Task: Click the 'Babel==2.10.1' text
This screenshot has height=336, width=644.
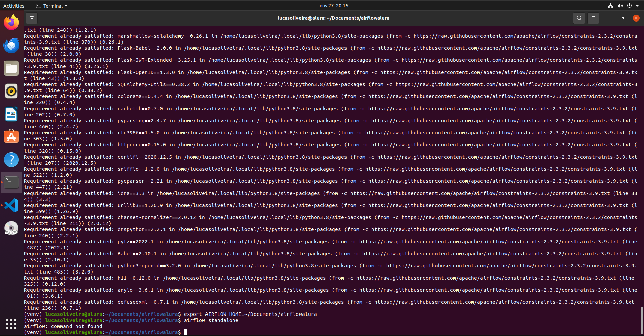Action: (137, 254)
